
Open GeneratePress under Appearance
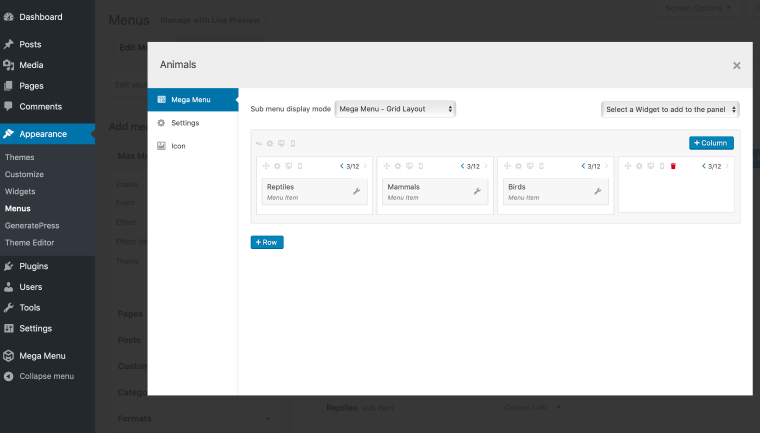click(32, 225)
